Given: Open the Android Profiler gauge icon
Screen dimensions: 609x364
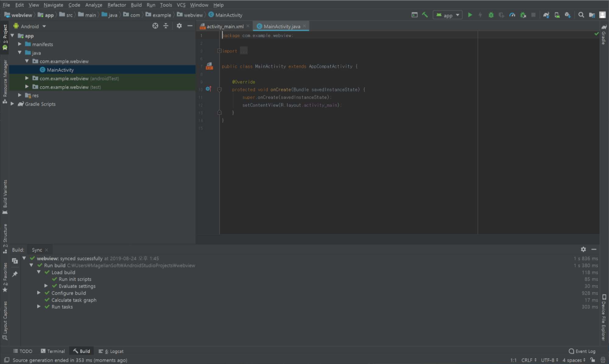Looking at the screenshot, I should 512,15.
